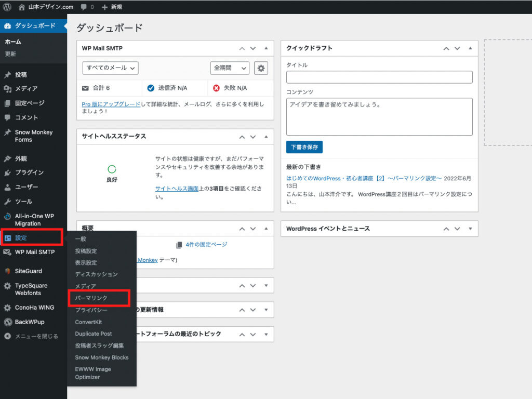Click the SiteGuard shield icon
Viewport: 532px width, 399px height.
pos(7,271)
